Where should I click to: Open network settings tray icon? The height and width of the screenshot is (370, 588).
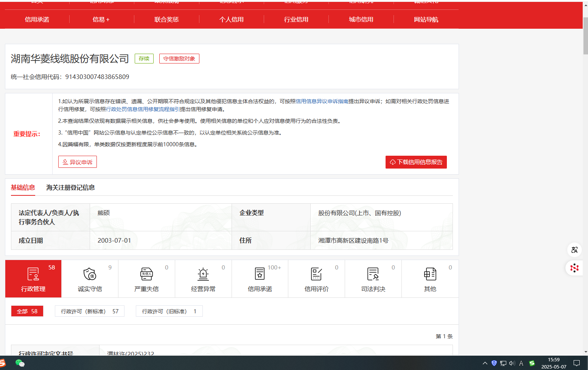503,363
